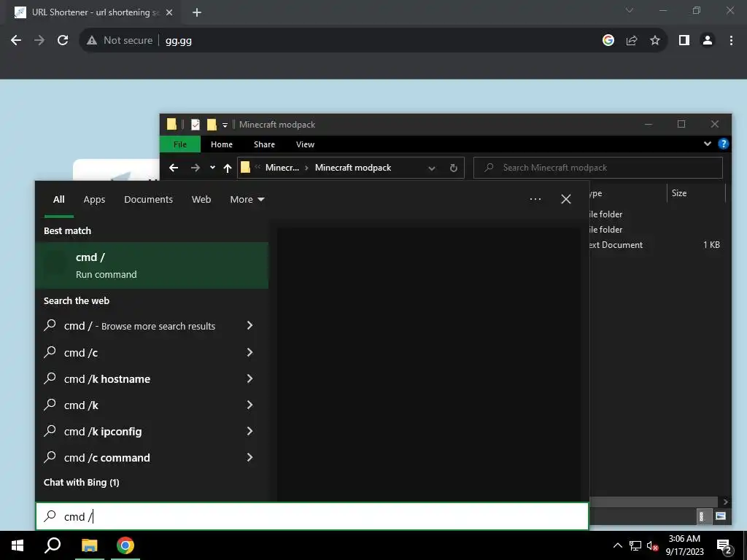Choose cmd /c command suggestion text
Viewport: 747px width, 560px height.
pyautogui.click(x=107, y=458)
